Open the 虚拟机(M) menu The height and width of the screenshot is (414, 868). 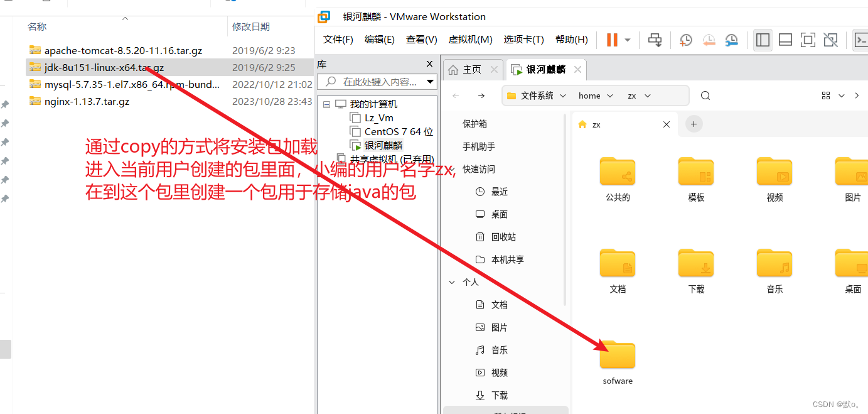(x=470, y=40)
